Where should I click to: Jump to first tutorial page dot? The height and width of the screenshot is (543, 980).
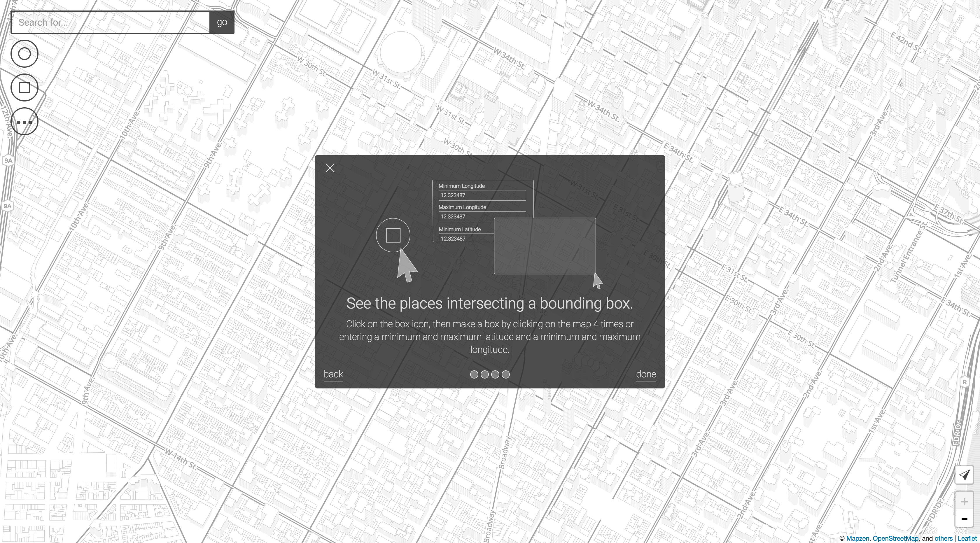[x=474, y=374]
